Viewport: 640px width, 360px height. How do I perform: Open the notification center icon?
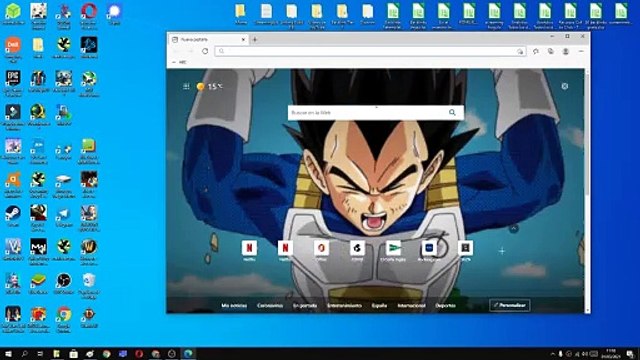(x=631, y=353)
